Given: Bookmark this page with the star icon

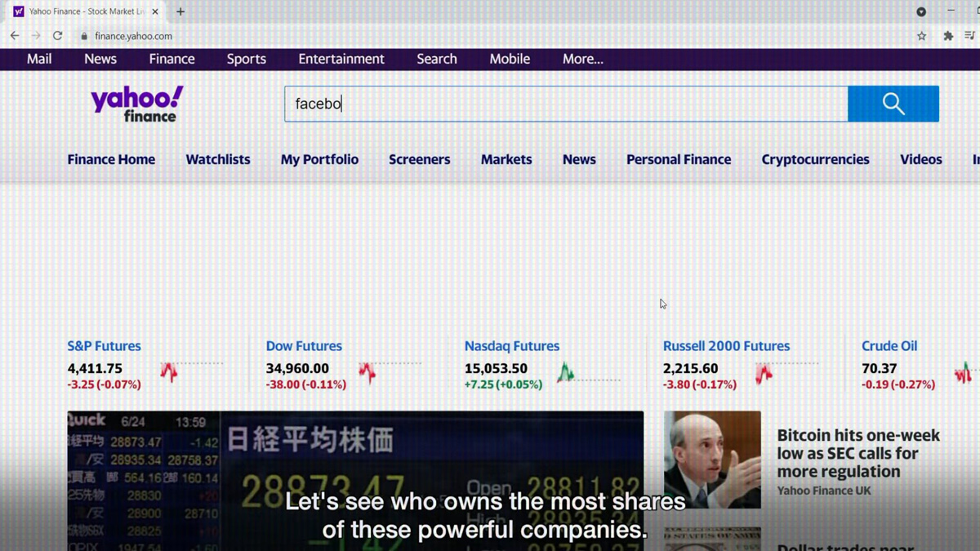Looking at the screenshot, I should click(x=921, y=36).
